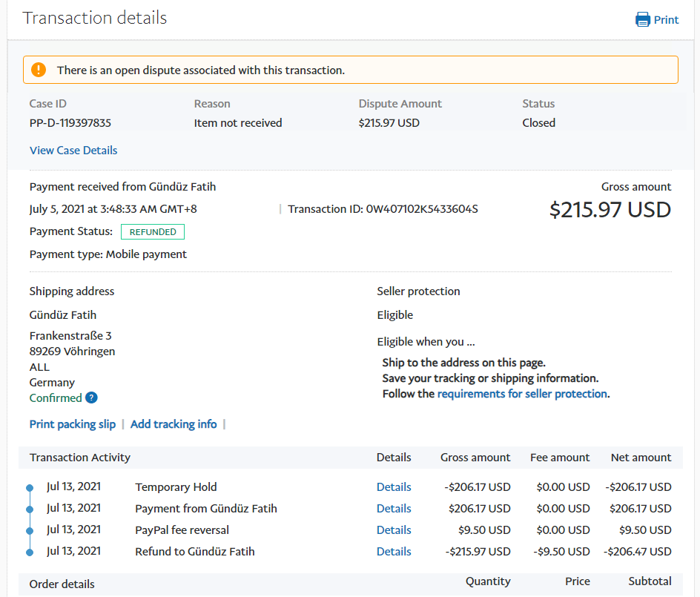The width and height of the screenshot is (700, 597).
Task: Click timeline dot for Temporary Hold
Action: (30, 488)
